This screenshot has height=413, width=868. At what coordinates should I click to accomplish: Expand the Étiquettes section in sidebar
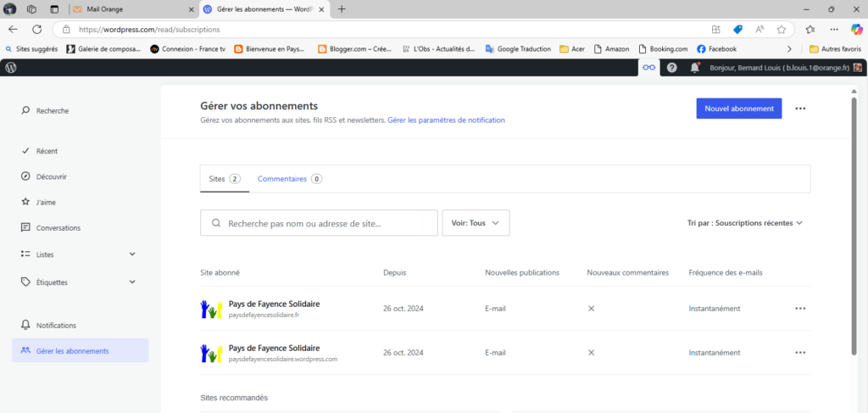(x=132, y=282)
